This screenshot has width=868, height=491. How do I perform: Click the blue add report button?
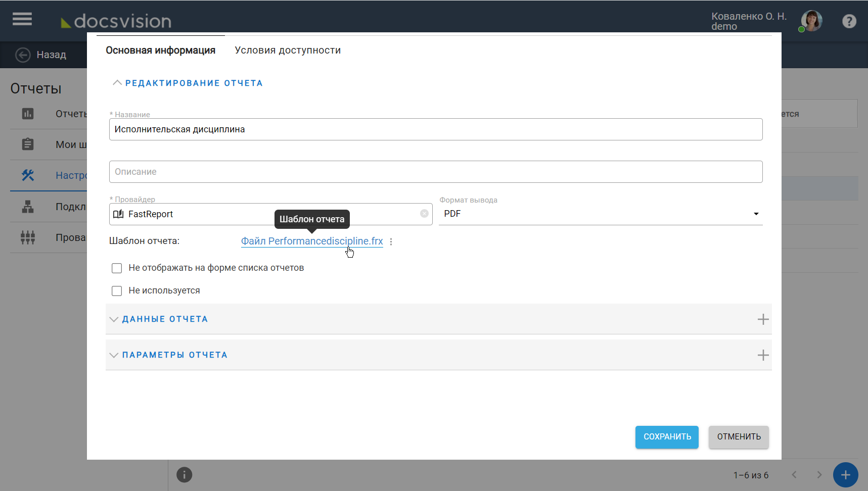tap(845, 475)
